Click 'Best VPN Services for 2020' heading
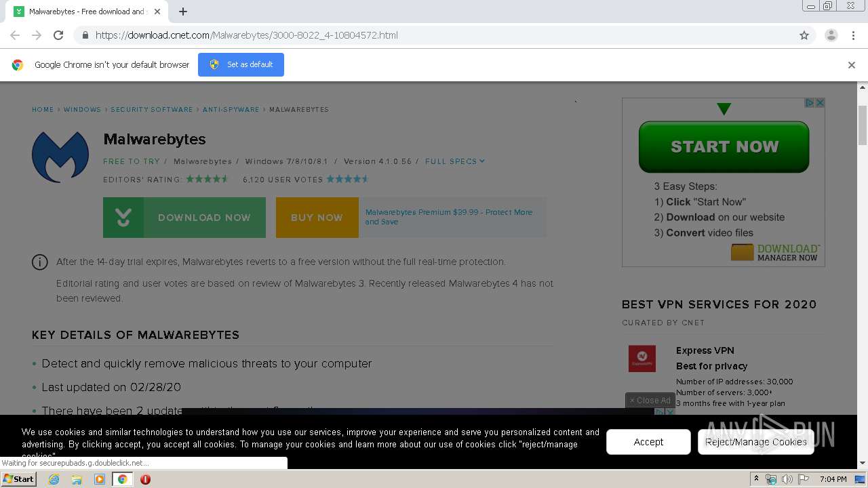This screenshot has width=868, height=488. (719, 304)
